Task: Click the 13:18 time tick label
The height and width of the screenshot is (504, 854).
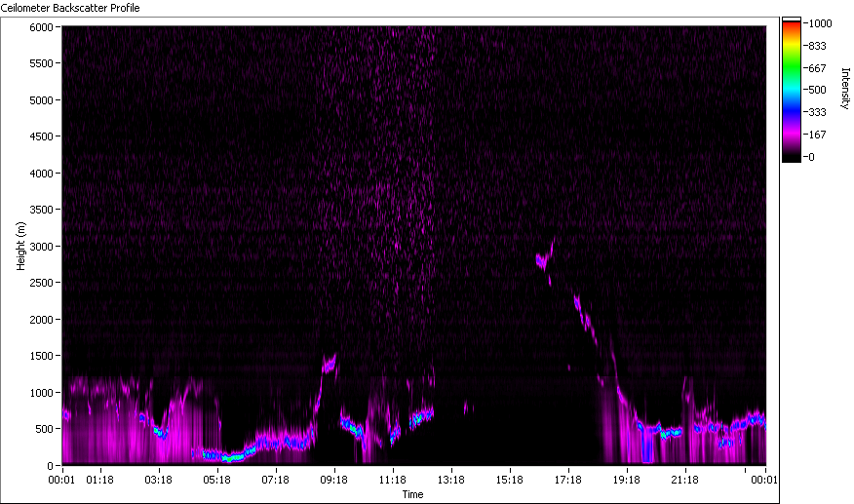Action: tap(451, 480)
